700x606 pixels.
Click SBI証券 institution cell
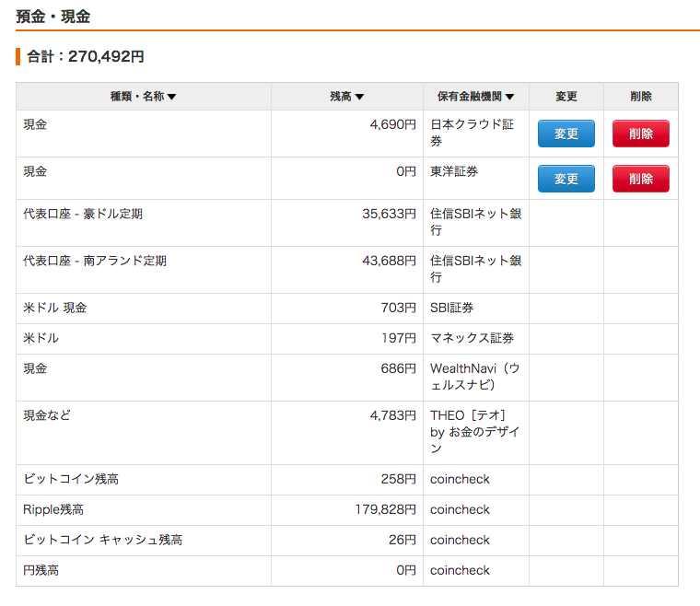tap(476, 308)
